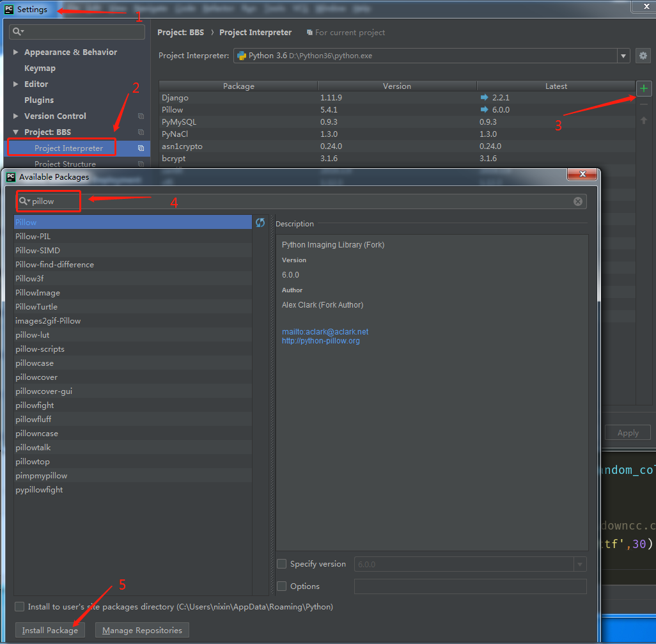Select the pillowfight package
656x644 pixels.
133,405
